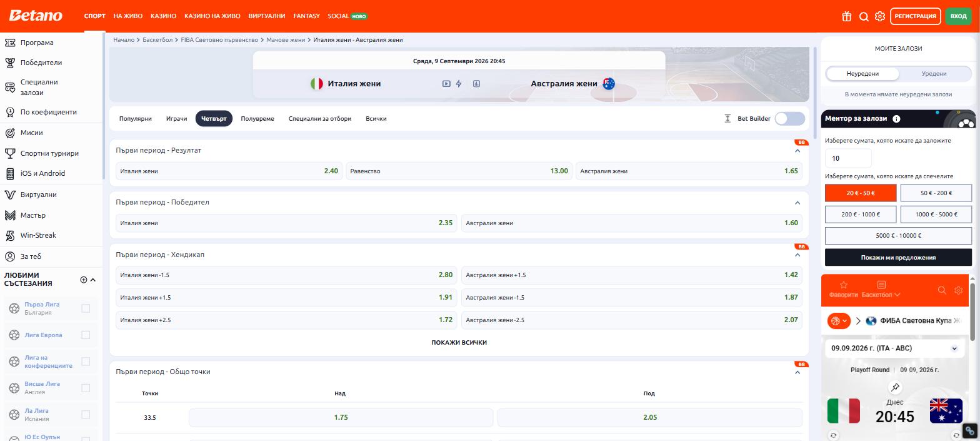Image resolution: width=980 pixels, height=441 pixels.
Task: Click the РЕГИСТРАЦИЯ button
Action: pyautogui.click(x=915, y=16)
